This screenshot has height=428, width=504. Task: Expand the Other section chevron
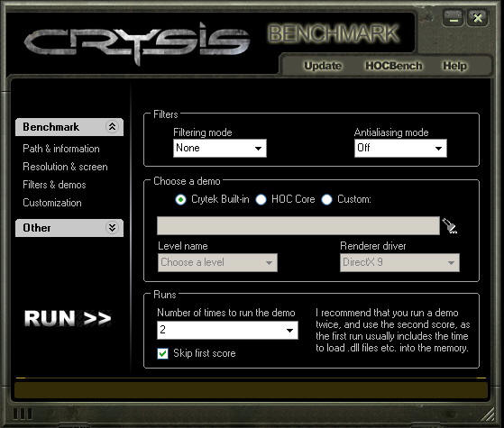click(x=112, y=228)
